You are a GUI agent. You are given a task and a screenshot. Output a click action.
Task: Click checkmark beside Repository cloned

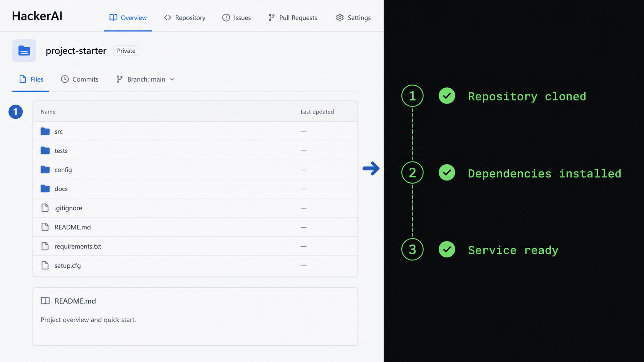tap(447, 96)
